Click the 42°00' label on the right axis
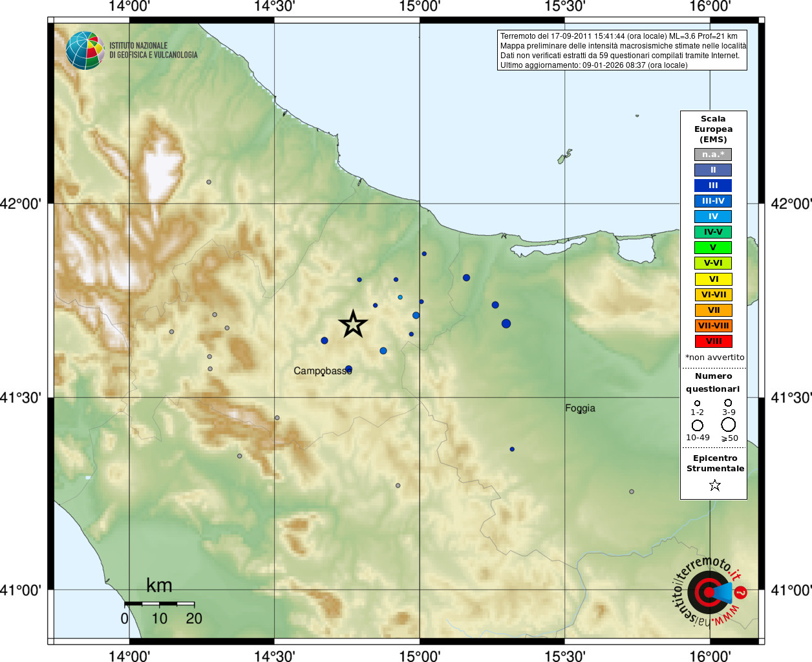This screenshot has width=812, height=662. point(791,204)
